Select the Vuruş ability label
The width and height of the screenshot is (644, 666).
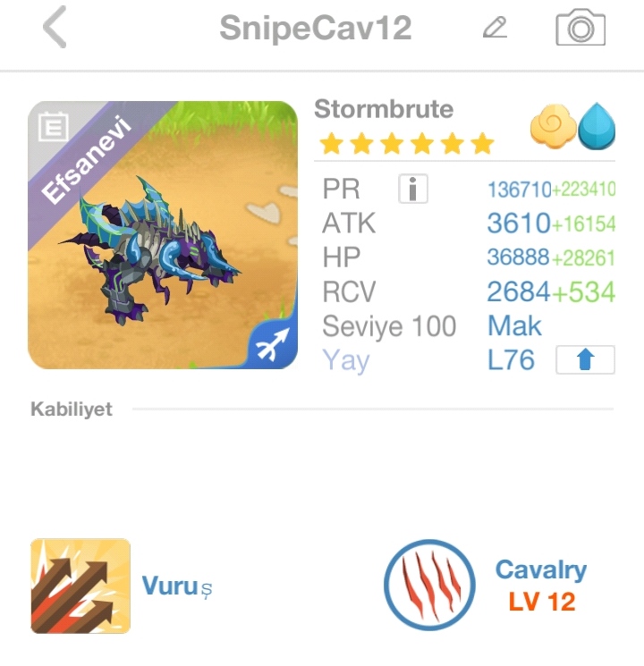click(176, 586)
